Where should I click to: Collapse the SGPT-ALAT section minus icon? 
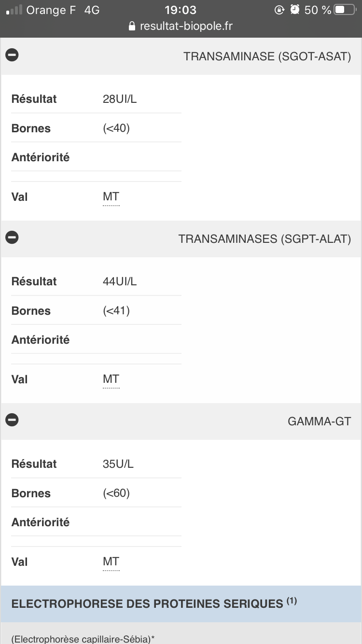[x=12, y=238]
